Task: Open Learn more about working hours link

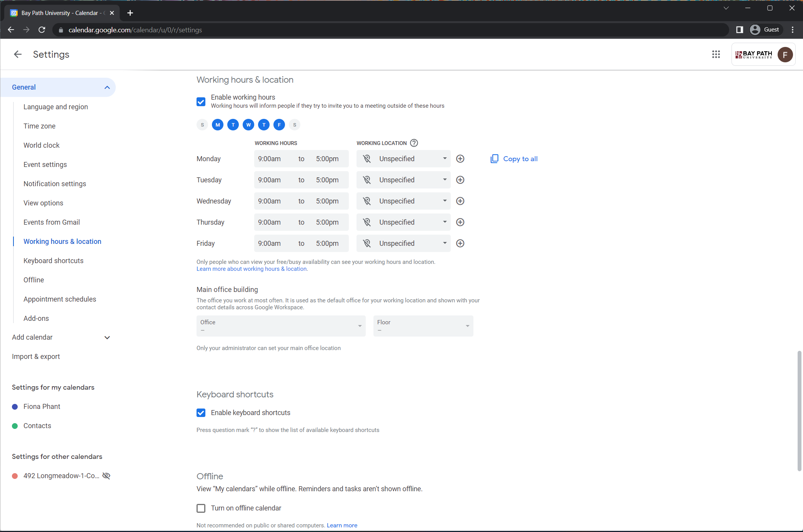Action: click(252, 269)
